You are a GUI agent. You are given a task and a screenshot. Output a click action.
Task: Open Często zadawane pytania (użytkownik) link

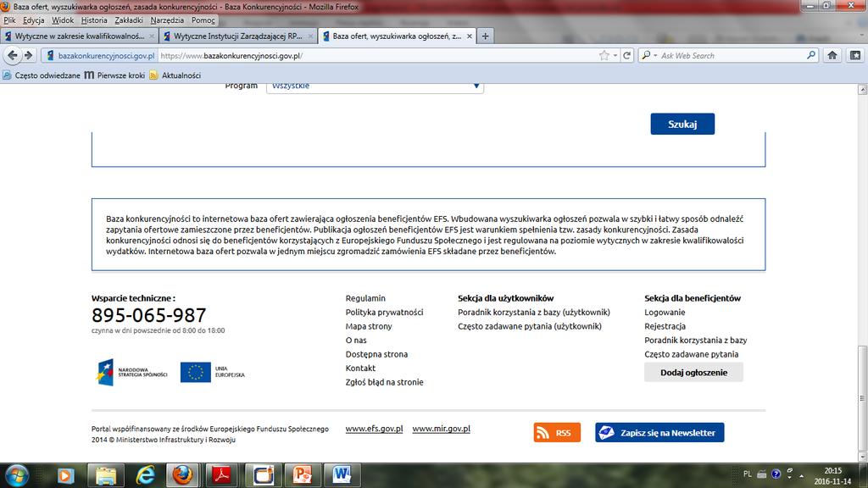tap(529, 326)
